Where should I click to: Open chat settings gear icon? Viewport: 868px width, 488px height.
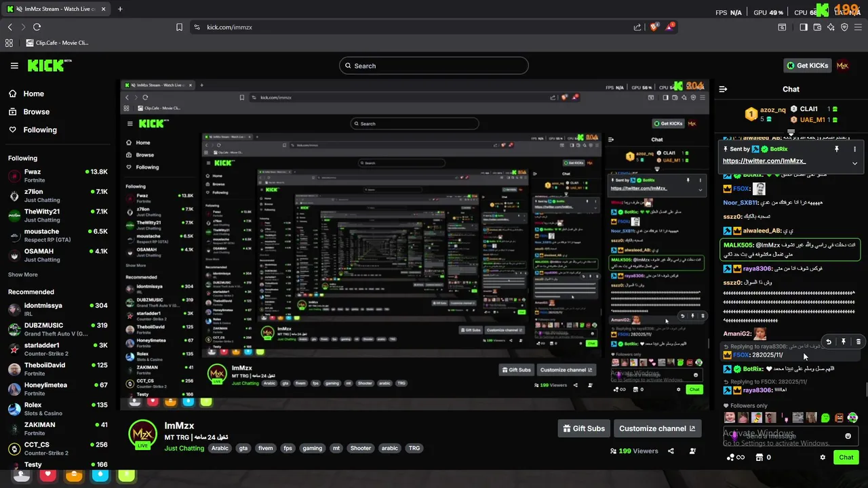(823, 457)
